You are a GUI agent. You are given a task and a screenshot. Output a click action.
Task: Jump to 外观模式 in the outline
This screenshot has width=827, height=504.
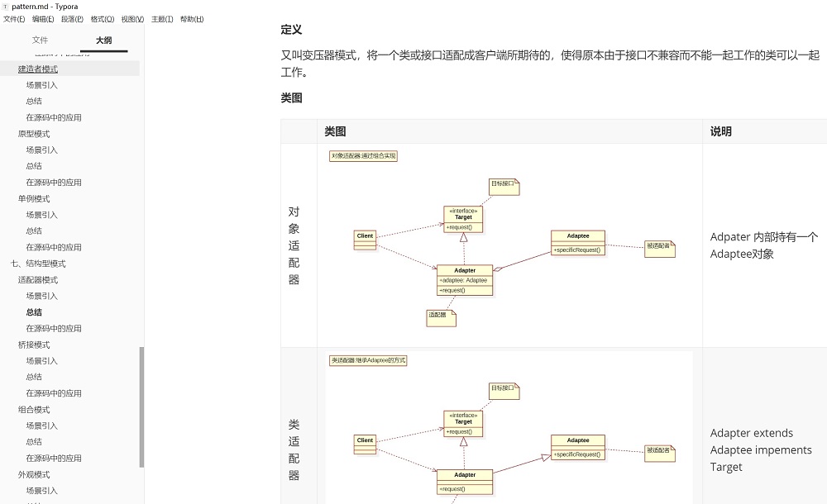[x=34, y=474]
